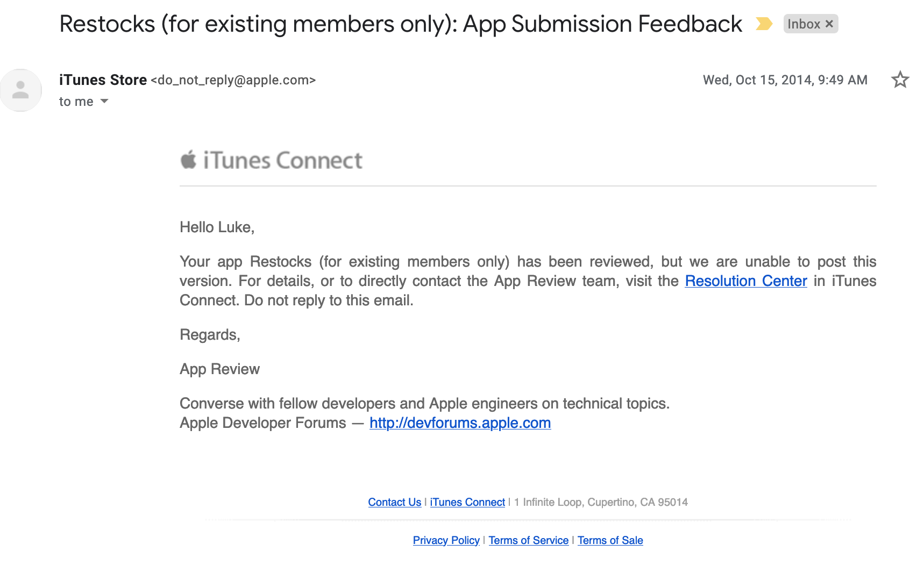
Task: Remove the Inbox label with the X
Action: [x=829, y=24]
